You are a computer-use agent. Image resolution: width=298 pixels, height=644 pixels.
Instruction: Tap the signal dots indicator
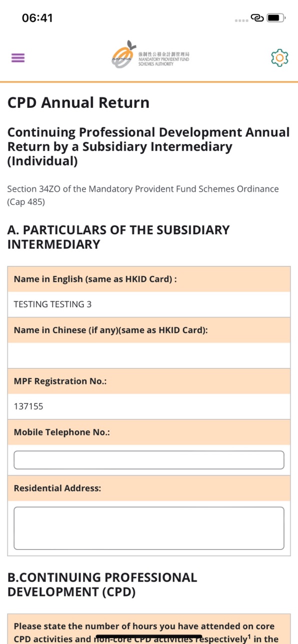(242, 21)
